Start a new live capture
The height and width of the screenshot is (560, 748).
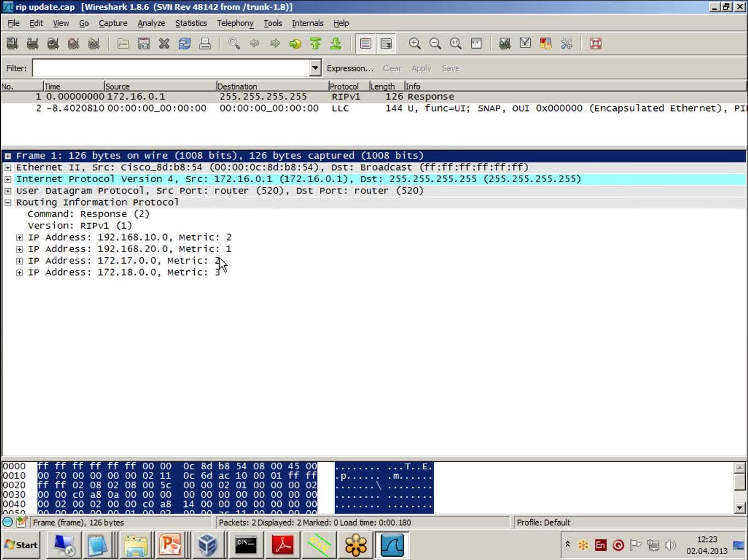coord(53,44)
